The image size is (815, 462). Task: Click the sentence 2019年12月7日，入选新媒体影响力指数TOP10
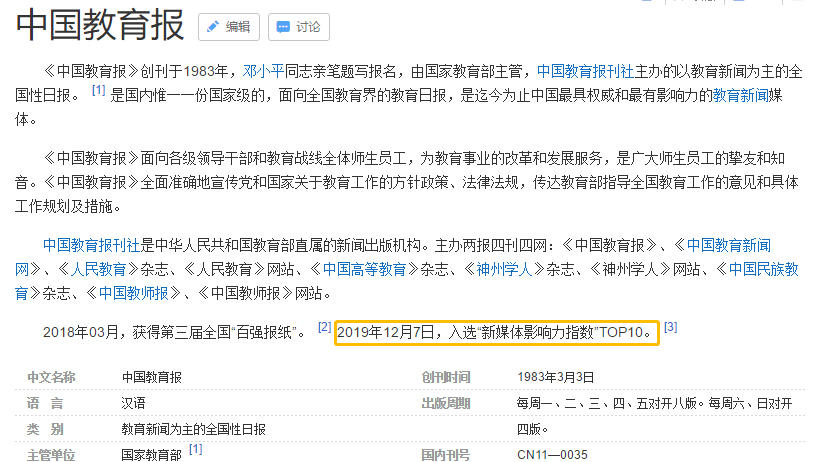[495, 332]
